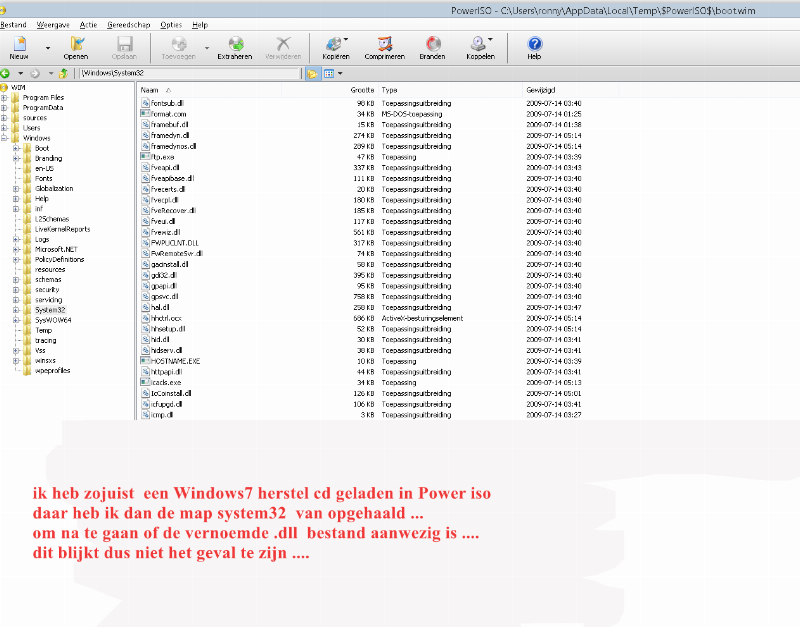Click the hal.dll file icon
800x627 pixels.
click(145, 308)
